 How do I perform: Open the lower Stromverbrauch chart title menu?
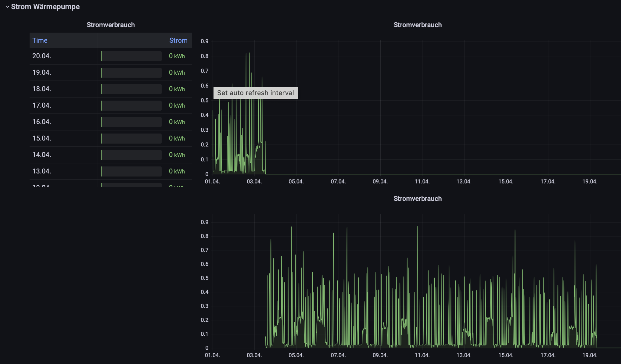coord(417,199)
